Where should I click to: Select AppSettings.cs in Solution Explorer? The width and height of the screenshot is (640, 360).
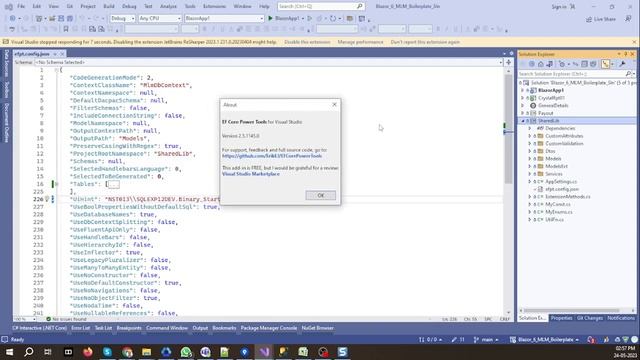(561, 182)
